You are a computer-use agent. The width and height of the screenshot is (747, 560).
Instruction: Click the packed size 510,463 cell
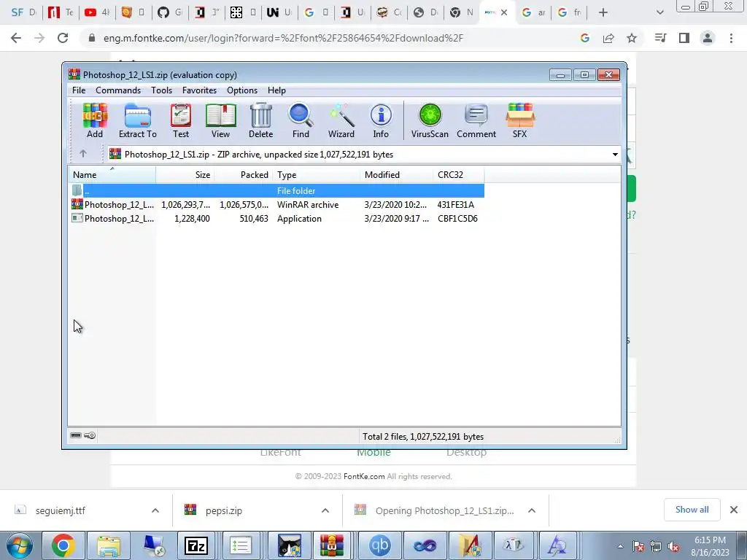(254, 219)
